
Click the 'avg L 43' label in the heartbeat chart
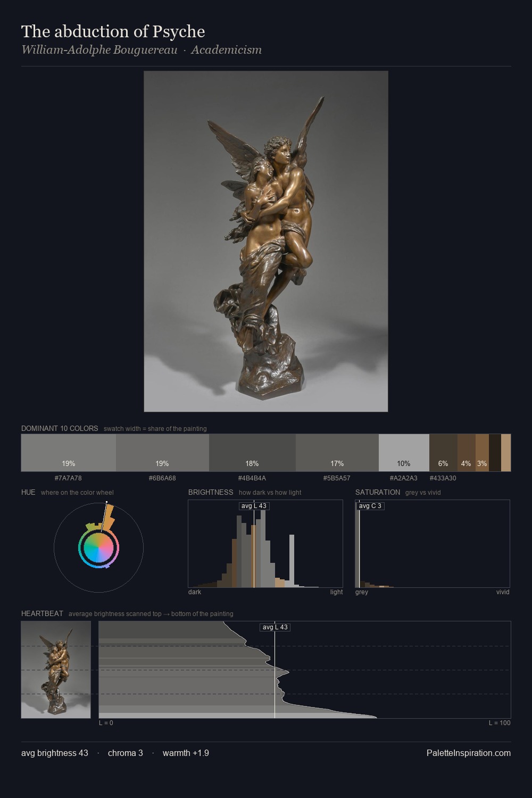[275, 627]
